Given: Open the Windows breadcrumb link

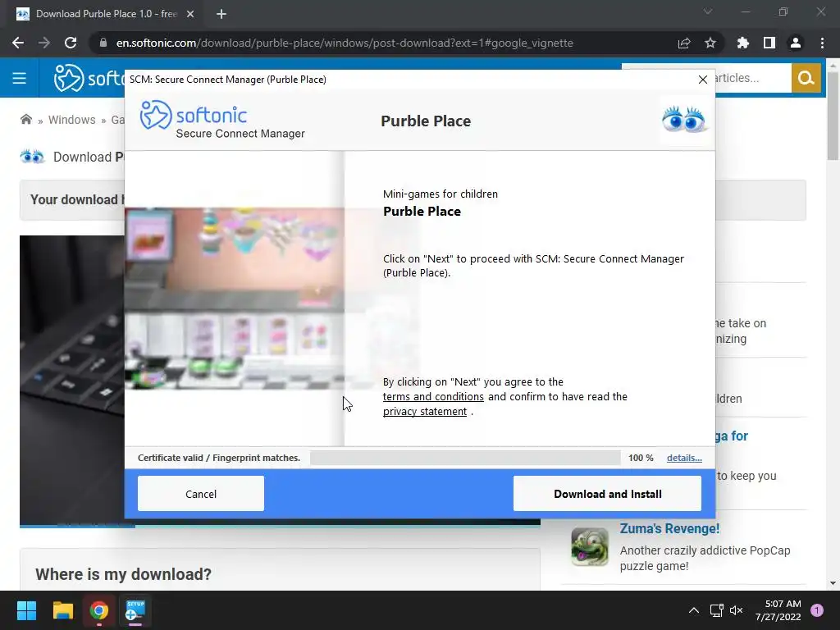Looking at the screenshot, I should 72,120.
